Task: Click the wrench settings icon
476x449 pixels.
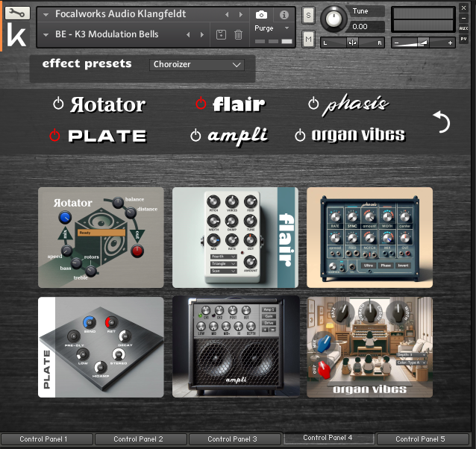Action: coord(18,13)
